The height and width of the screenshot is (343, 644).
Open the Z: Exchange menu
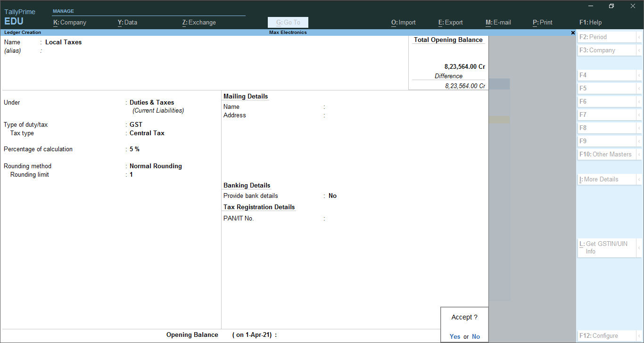click(199, 22)
